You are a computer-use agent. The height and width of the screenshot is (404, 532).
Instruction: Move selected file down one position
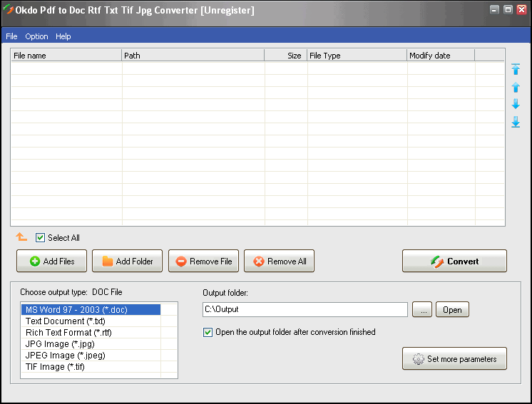516,104
